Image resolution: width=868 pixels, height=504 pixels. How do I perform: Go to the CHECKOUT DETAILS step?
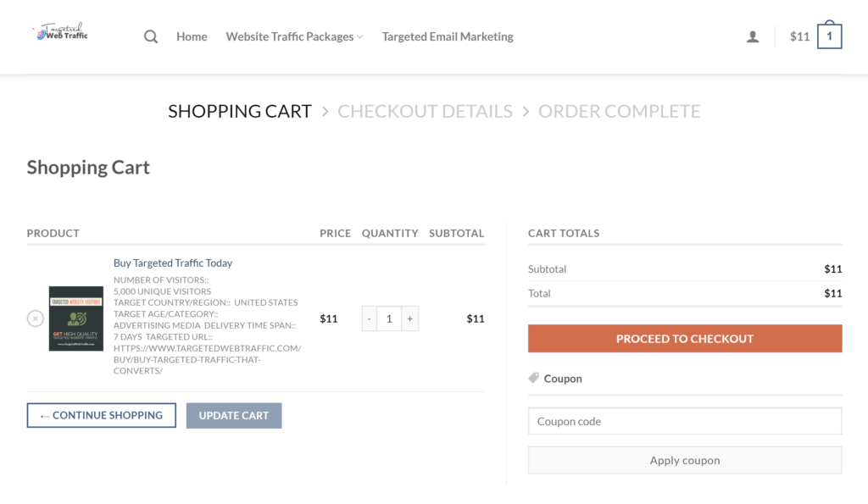(426, 111)
